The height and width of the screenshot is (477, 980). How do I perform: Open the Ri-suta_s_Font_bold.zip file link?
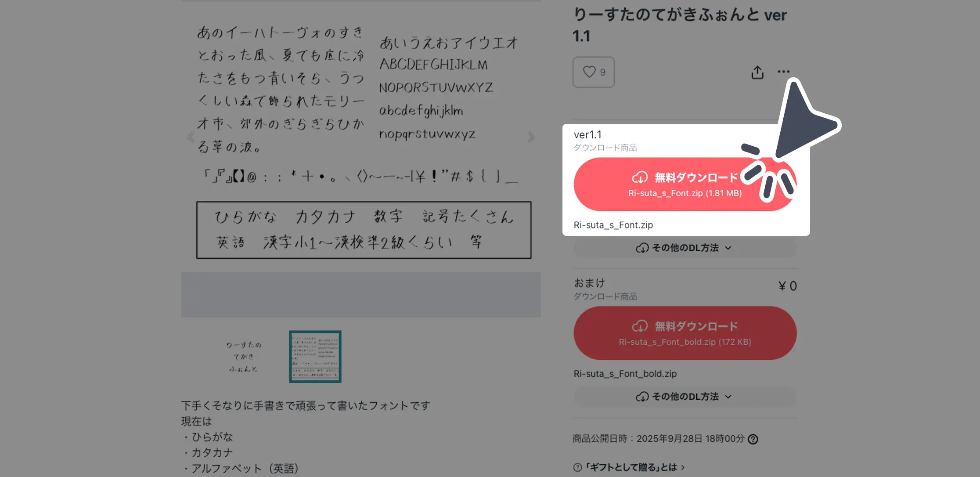pos(625,373)
